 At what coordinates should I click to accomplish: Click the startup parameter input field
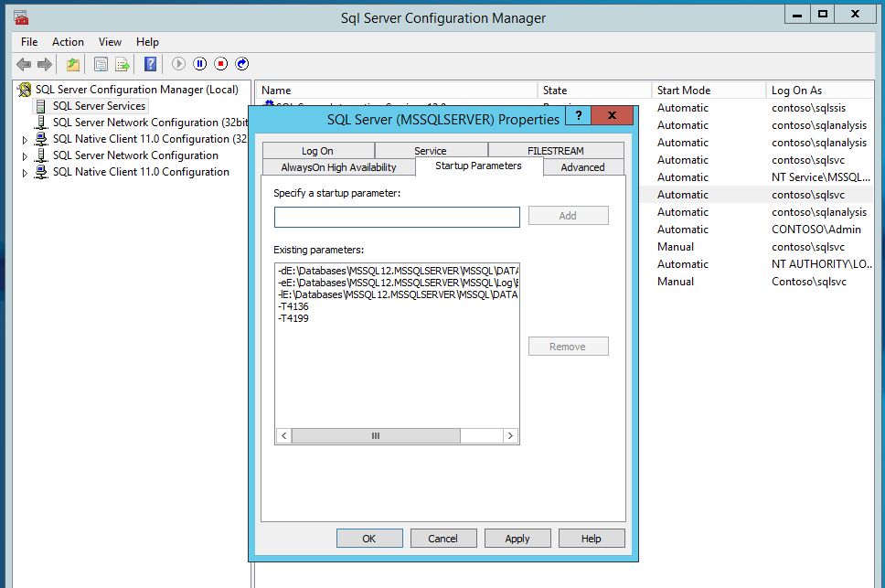(397, 218)
